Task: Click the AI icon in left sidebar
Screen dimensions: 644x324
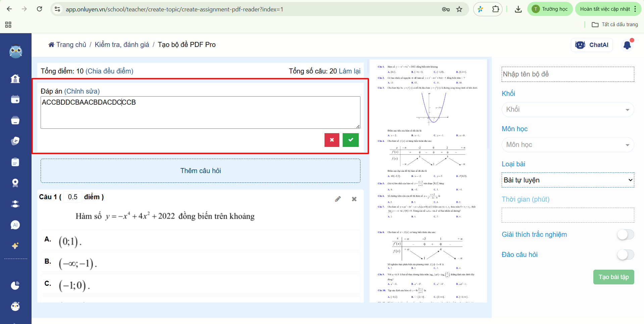Action: (15, 225)
